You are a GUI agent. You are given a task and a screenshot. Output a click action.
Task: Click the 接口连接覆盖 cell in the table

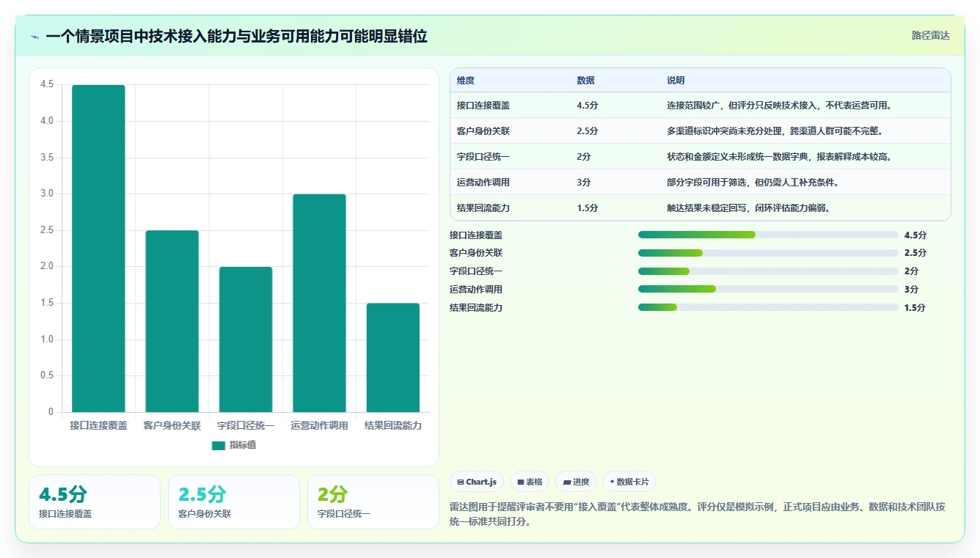pyautogui.click(x=483, y=106)
